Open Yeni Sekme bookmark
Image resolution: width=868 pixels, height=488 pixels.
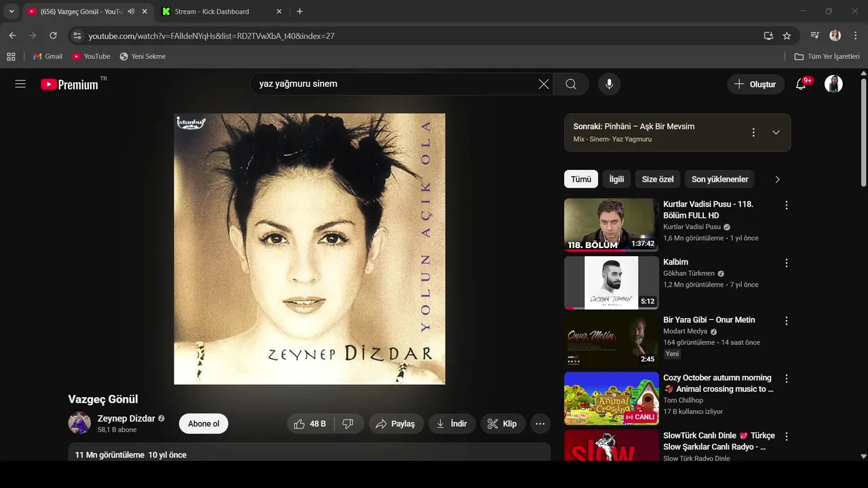click(142, 56)
